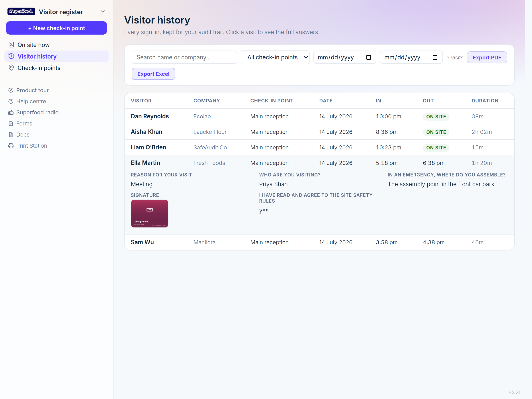
Task: Expand the Aisha Khan visit row
Action: [x=319, y=132]
